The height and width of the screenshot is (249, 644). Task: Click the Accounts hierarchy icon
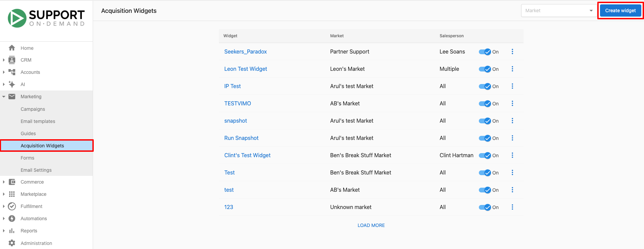click(x=12, y=72)
